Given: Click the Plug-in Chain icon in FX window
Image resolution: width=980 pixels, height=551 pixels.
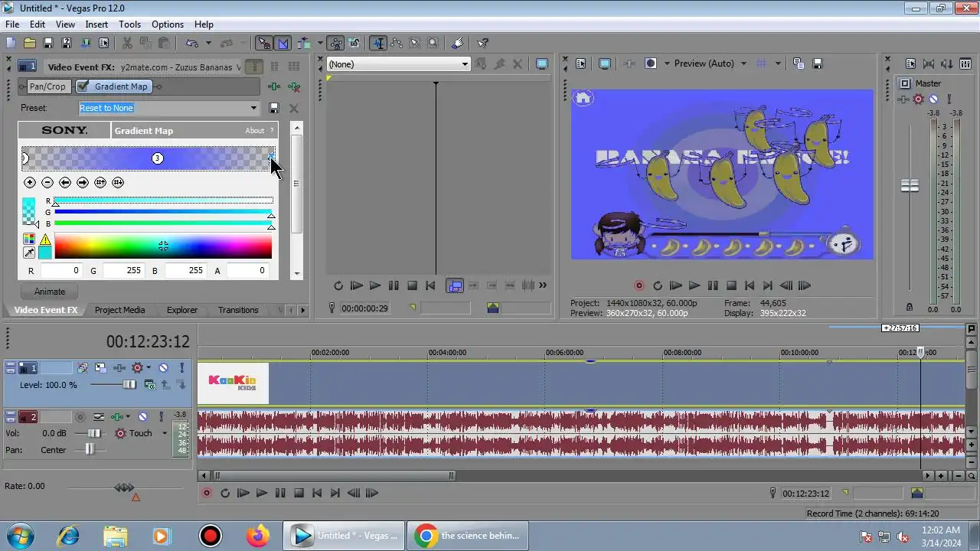Looking at the screenshot, I should pyautogui.click(x=274, y=87).
